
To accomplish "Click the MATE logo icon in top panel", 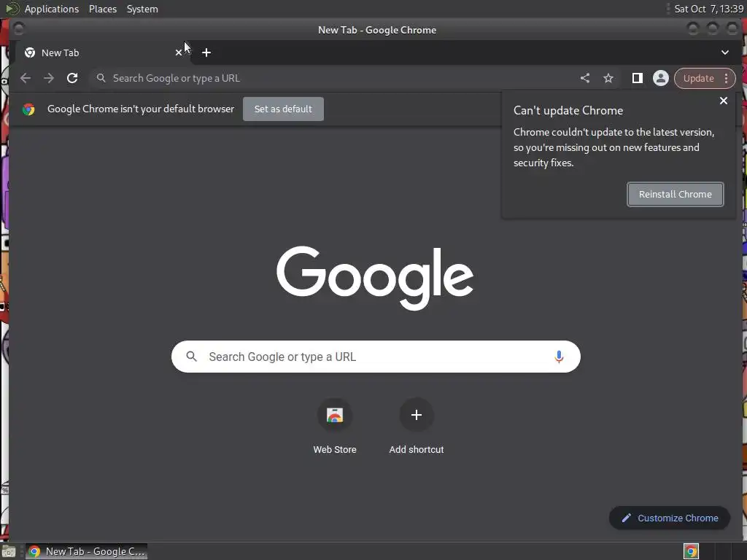I will (x=12, y=9).
